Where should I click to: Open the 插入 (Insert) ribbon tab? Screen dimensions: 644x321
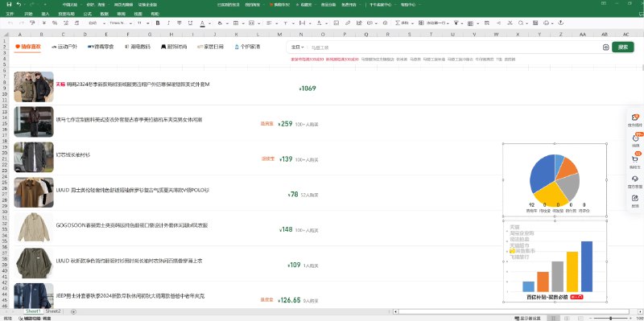[46, 14]
